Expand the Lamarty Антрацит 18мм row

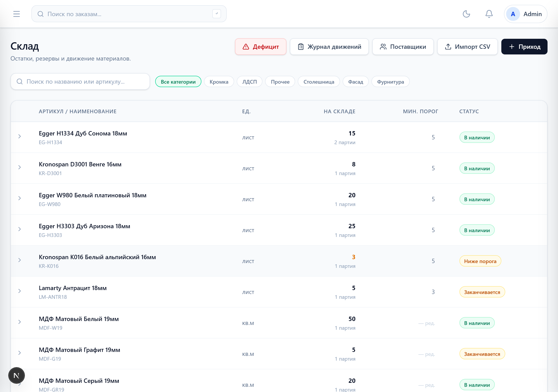19,291
